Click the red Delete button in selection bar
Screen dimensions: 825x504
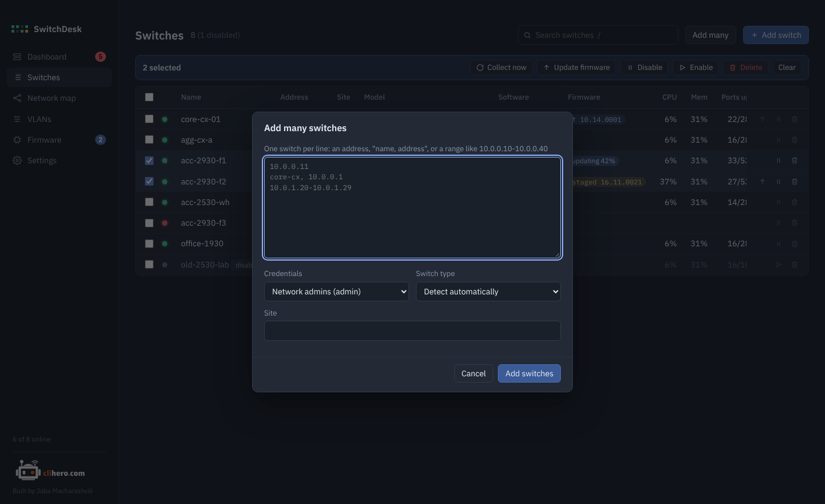(746, 68)
